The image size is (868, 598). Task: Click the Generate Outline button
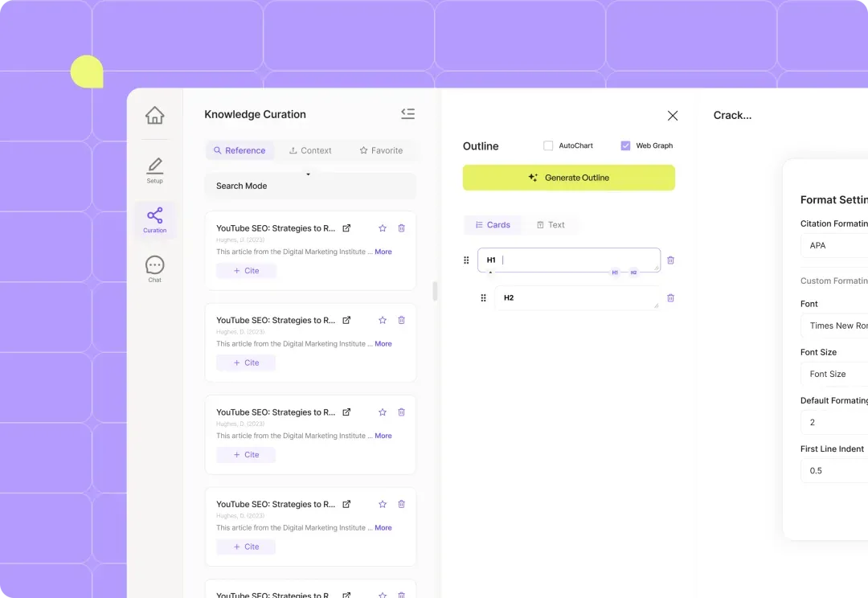tap(568, 178)
